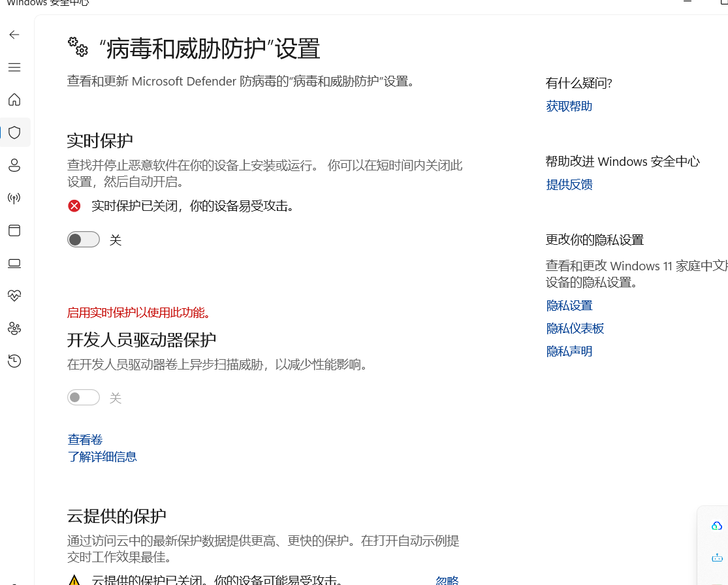The height and width of the screenshot is (585, 728).
Task: Open Device performance & health heart icon
Action: 14,296
